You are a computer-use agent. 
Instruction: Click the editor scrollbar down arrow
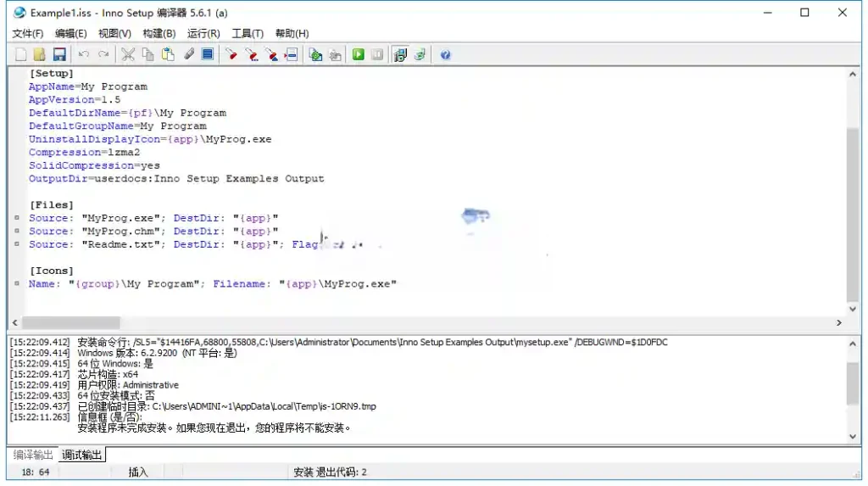click(853, 309)
